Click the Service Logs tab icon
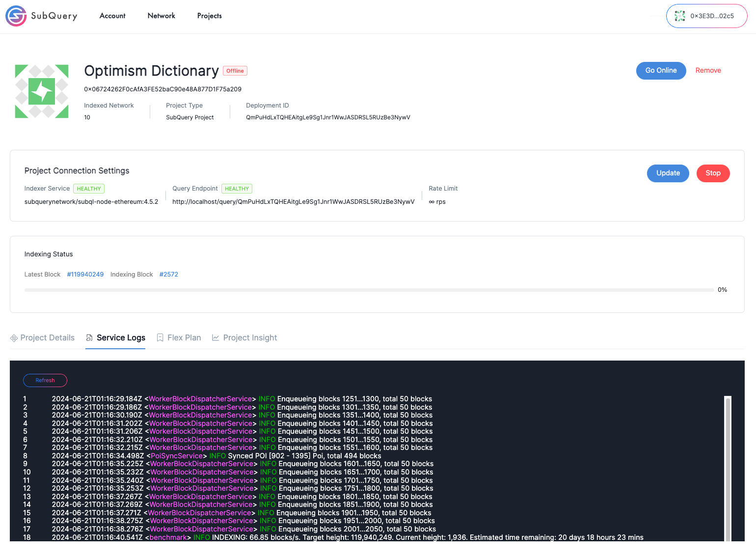The height and width of the screenshot is (559, 756). pyautogui.click(x=89, y=338)
